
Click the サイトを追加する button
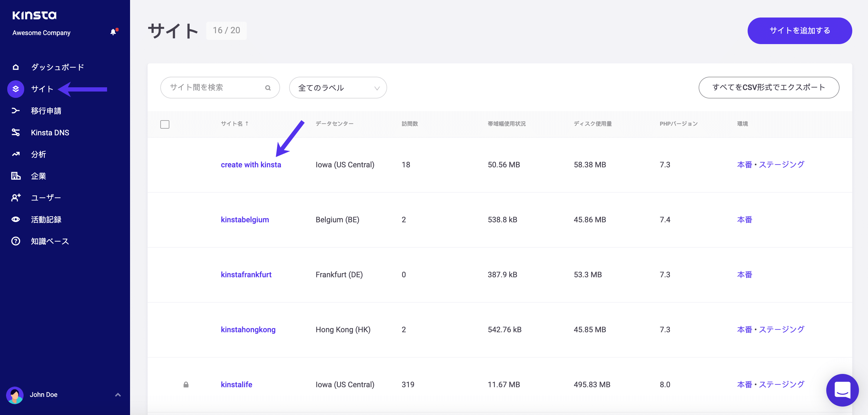pos(799,31)
